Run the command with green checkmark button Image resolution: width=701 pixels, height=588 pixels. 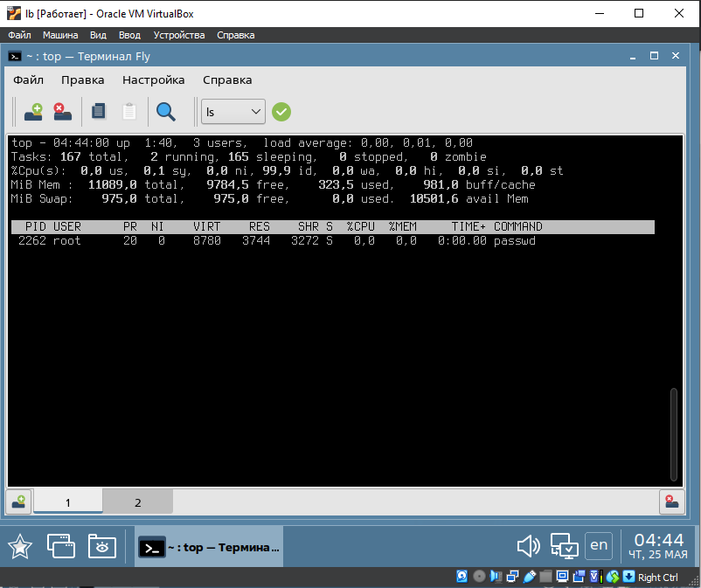click(281, 112)
